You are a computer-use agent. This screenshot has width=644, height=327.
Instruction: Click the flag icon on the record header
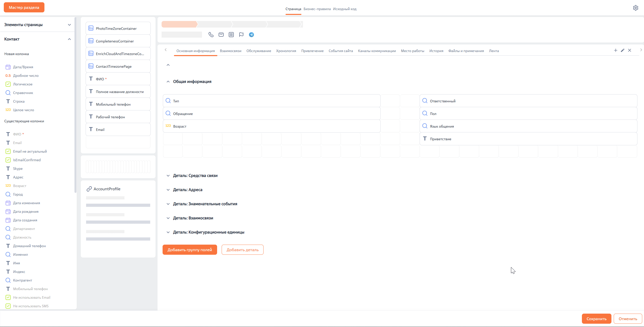[x=241, y=35]
